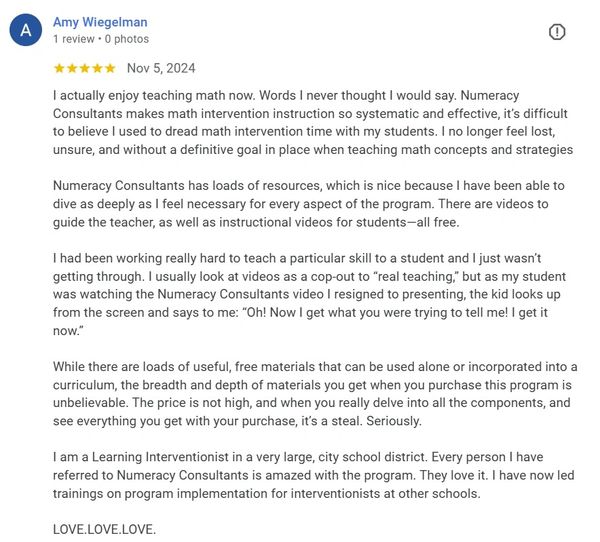Open the report review exclamation icon
The image size is (600, 542).
(557, 32)
